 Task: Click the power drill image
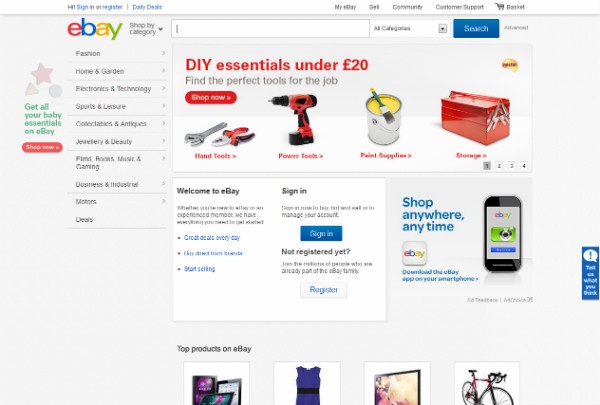(x=297, y=119)
